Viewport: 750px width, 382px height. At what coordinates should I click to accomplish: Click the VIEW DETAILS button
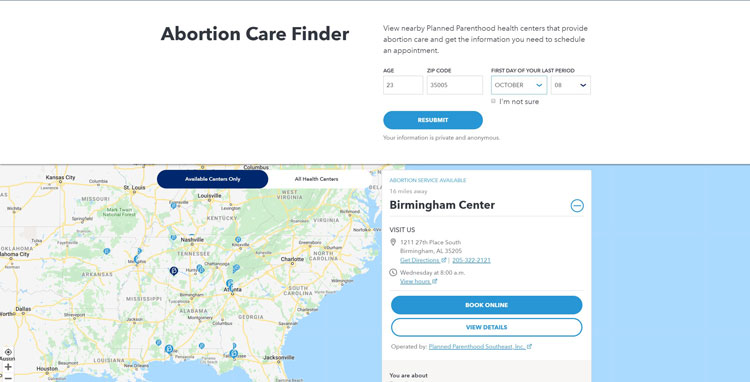[486, 327]
